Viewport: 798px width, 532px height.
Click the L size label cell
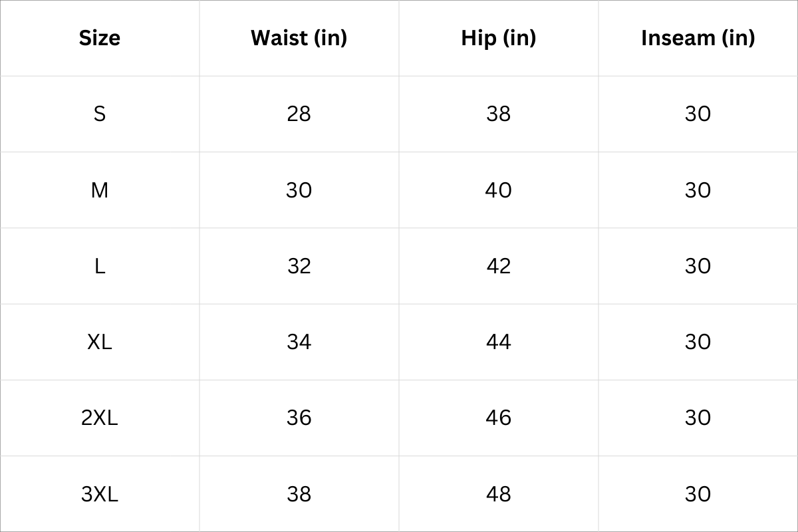[100, 266]
